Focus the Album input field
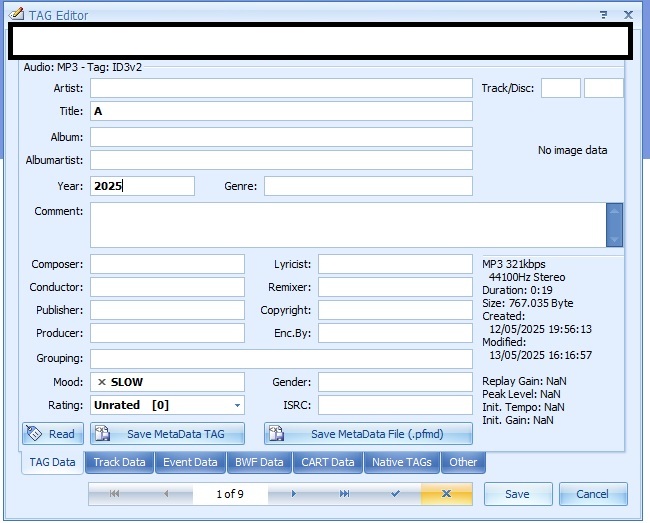The image size is (650, 523). click(281, 137)
